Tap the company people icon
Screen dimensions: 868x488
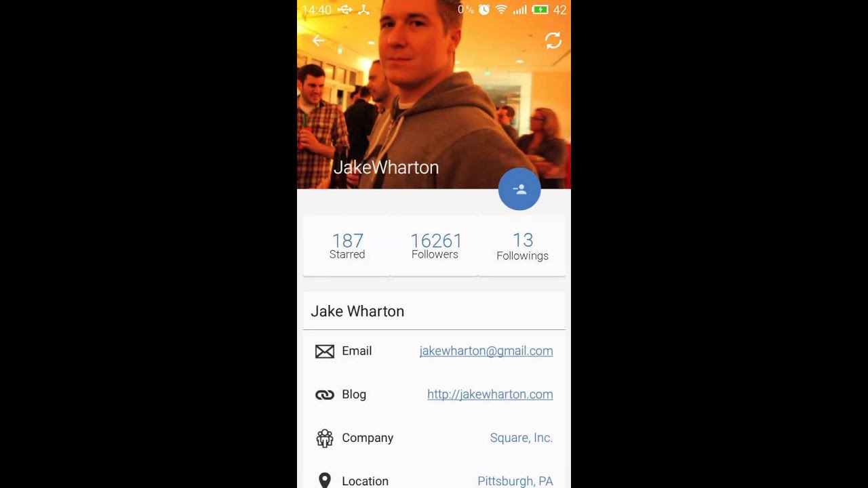coord(325,439)
